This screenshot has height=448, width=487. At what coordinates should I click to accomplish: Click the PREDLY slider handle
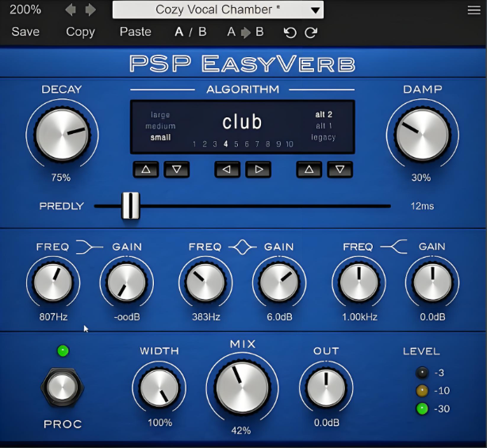[131, 205]
